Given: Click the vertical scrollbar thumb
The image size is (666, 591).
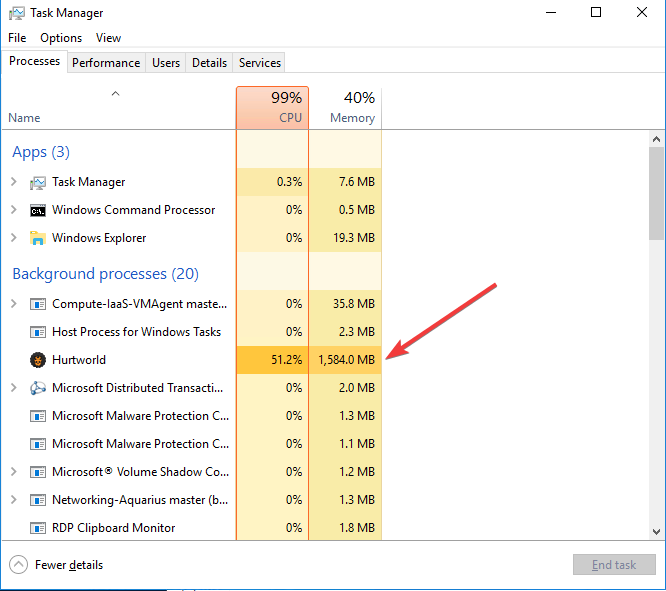Looking at the screenshot, I should 656,194.
